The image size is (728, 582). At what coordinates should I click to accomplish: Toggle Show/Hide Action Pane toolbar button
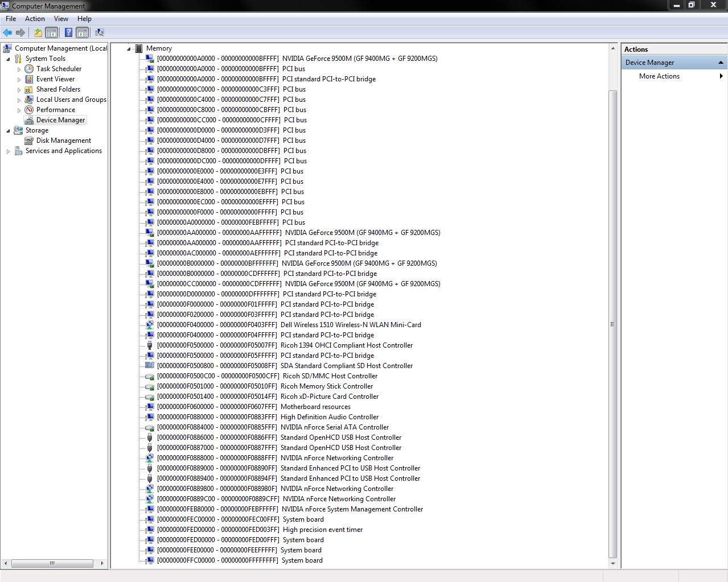83,32
